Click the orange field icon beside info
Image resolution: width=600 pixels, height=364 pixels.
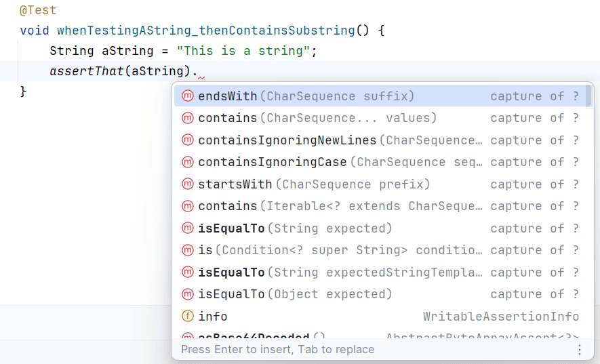[x=188, y=317]
